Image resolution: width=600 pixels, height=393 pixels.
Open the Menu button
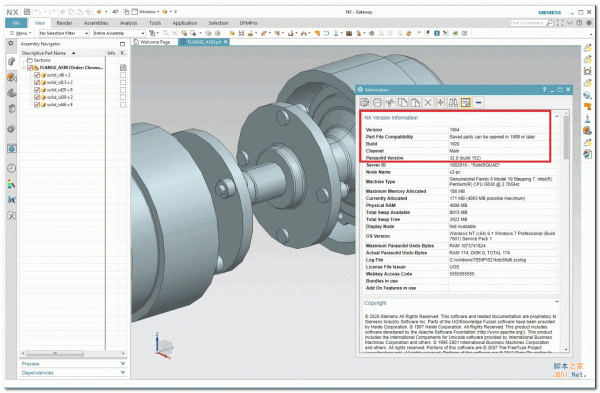21,33
